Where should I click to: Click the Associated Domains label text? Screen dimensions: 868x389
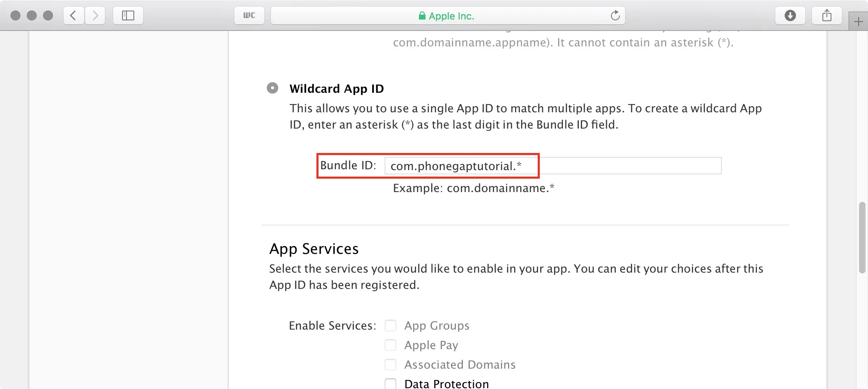(460, 365)
